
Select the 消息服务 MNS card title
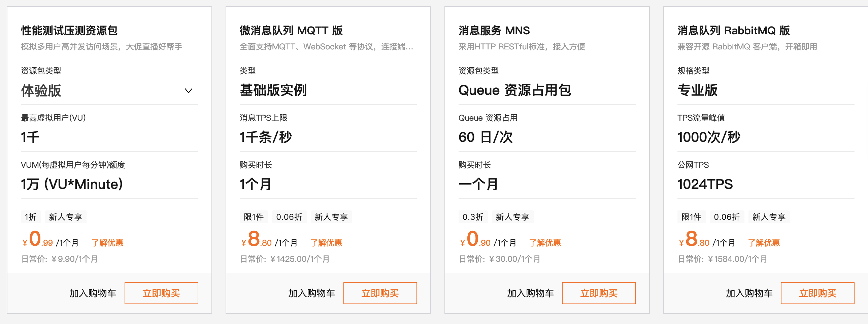[494, 30]
